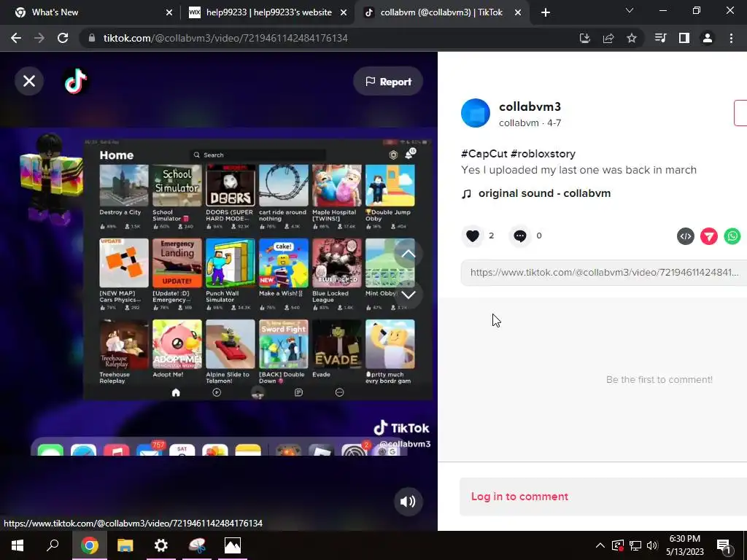Open comments with the speech bubble icon
The image size is (747, 560).
520,236
